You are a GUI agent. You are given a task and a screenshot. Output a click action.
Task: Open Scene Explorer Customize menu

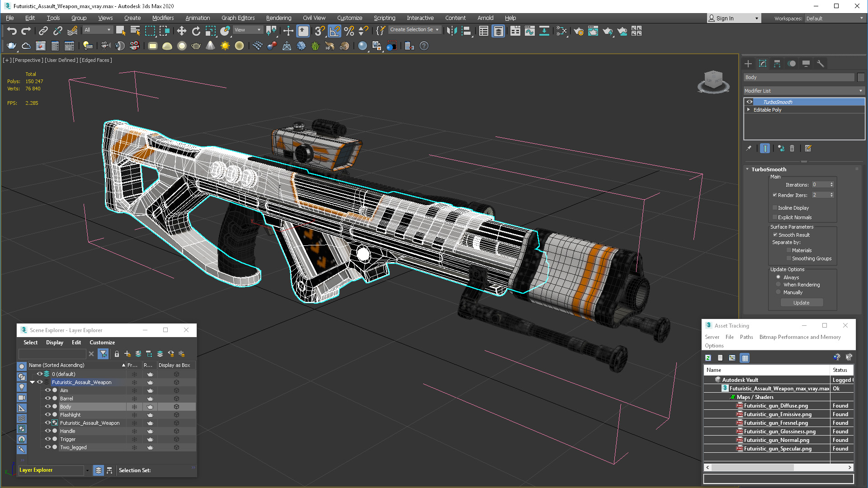[102, 343]
